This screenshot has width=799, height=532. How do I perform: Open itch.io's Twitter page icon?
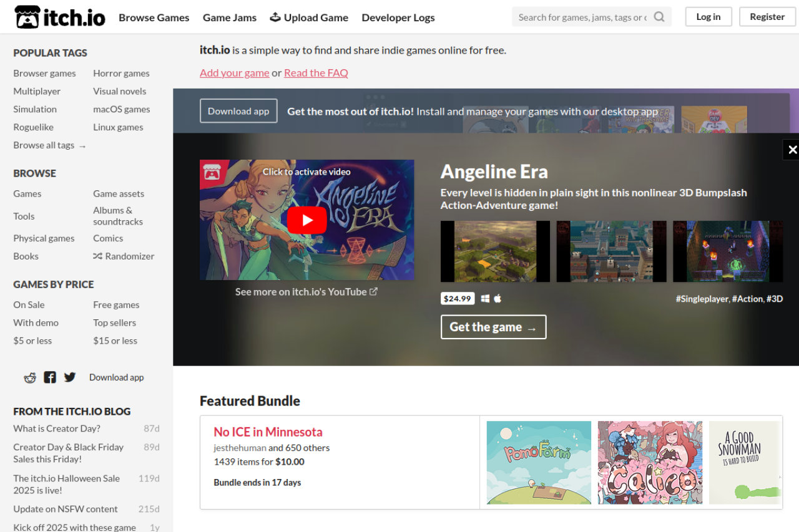pos(70,377)
